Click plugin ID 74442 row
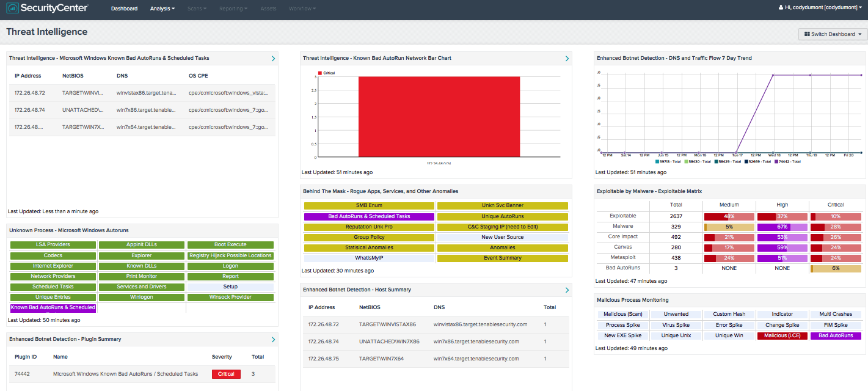 pyautogui.click(x=142, y=374)
